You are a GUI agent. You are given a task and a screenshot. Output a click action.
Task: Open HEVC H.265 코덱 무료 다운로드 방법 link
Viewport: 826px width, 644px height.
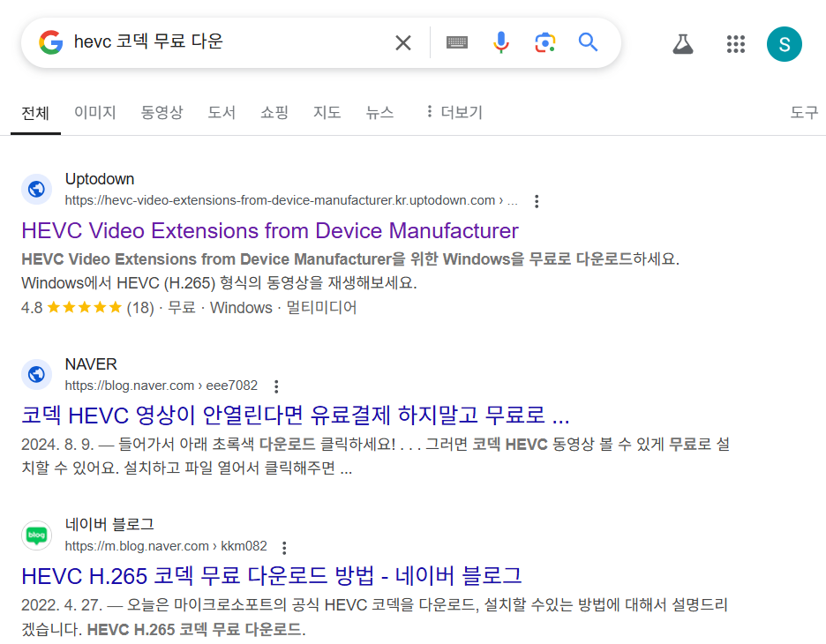click(271, 576)
